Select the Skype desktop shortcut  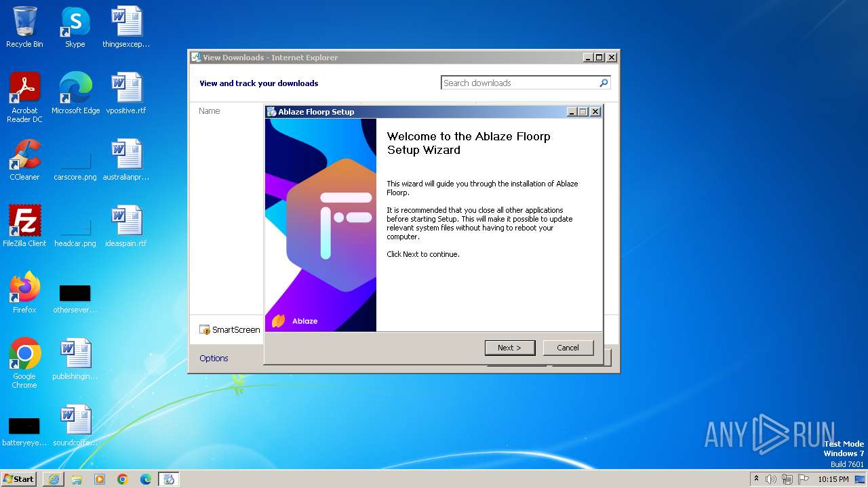coord(75,27)
